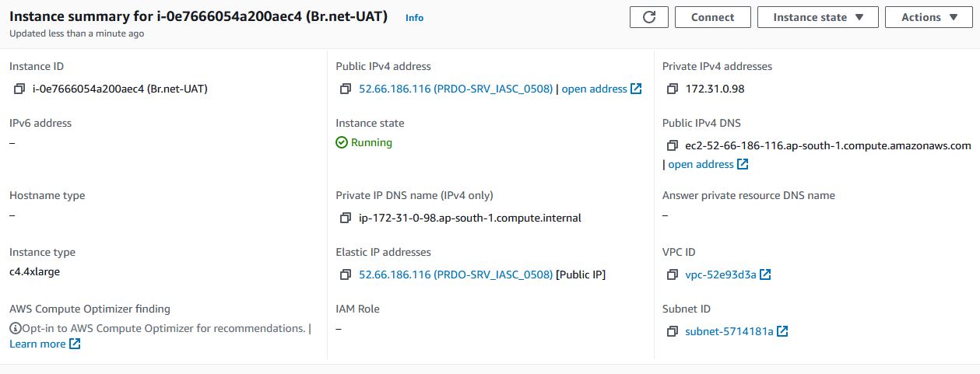Screen dimensions: 980x374
Task: Copy the Subnet ID value
Action: point(673,331)
